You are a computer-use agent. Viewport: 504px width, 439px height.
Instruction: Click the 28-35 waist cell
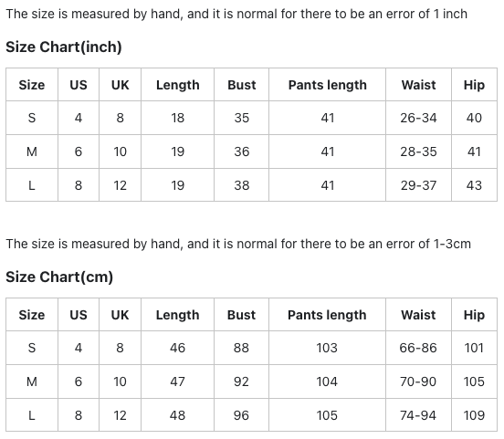click(418, 152)
